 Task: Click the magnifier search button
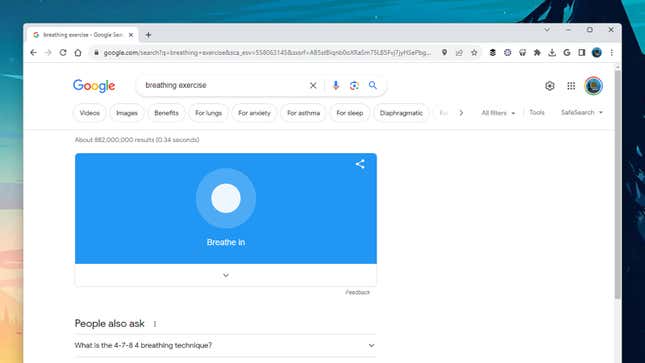click(373, 85)
